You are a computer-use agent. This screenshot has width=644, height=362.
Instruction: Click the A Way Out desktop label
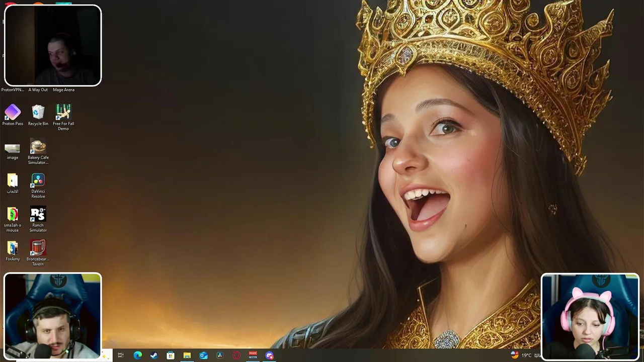coord(38,90)
